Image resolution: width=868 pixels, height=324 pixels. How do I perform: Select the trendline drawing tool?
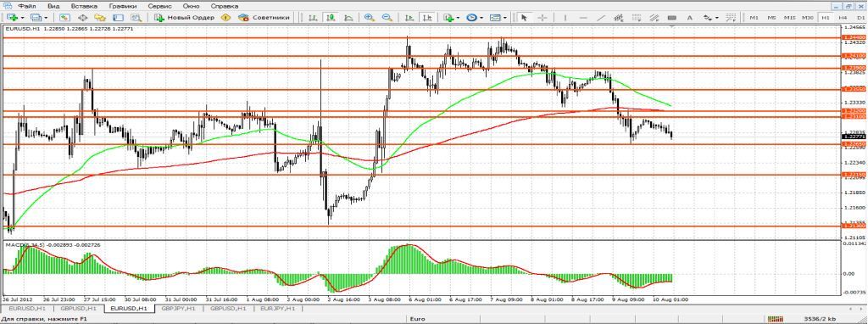[x=601, y=18]
